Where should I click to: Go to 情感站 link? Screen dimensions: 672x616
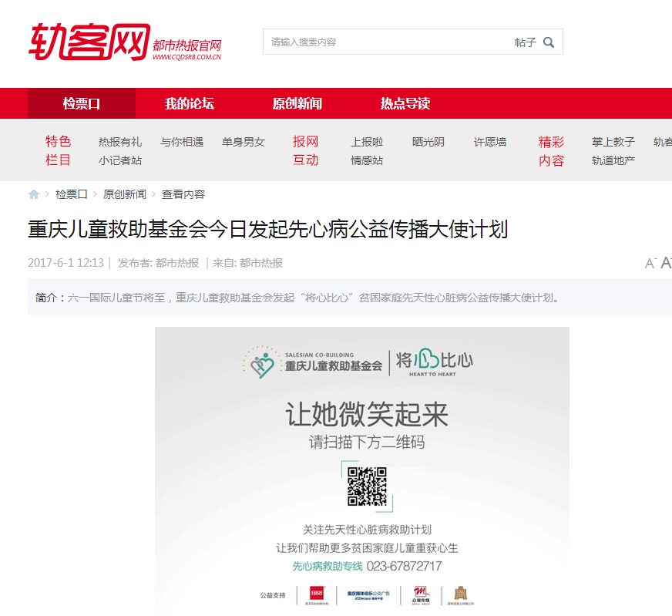(x=367, y=161)
